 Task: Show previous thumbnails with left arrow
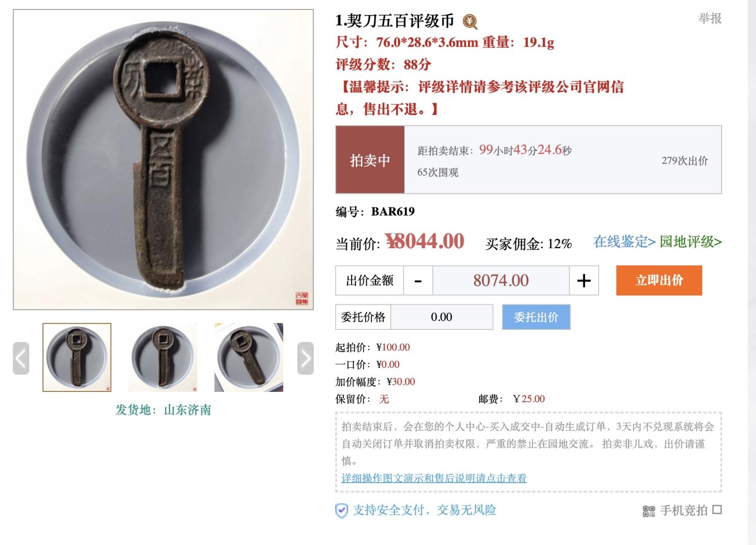click(21, 358)
